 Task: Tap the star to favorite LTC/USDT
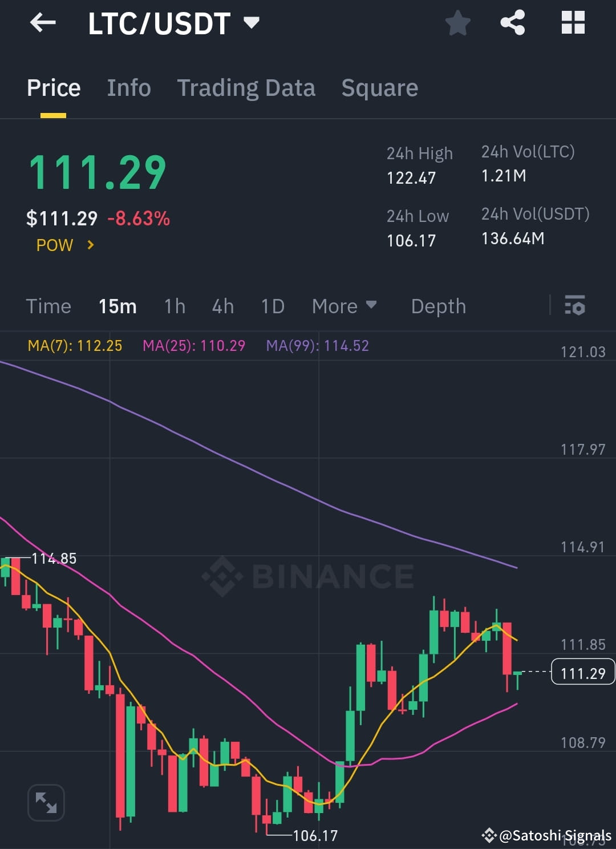[457, 23]
